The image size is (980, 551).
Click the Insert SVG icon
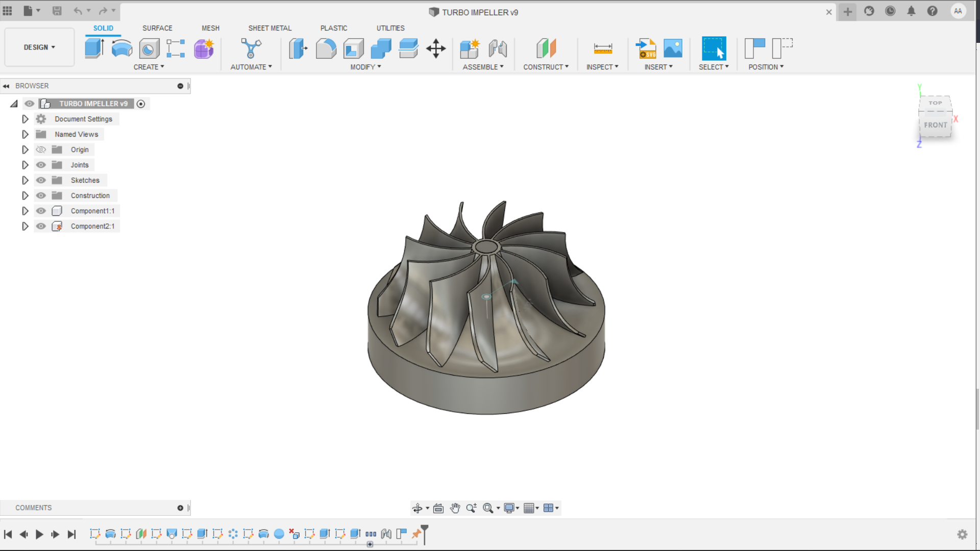coord(646,48)
